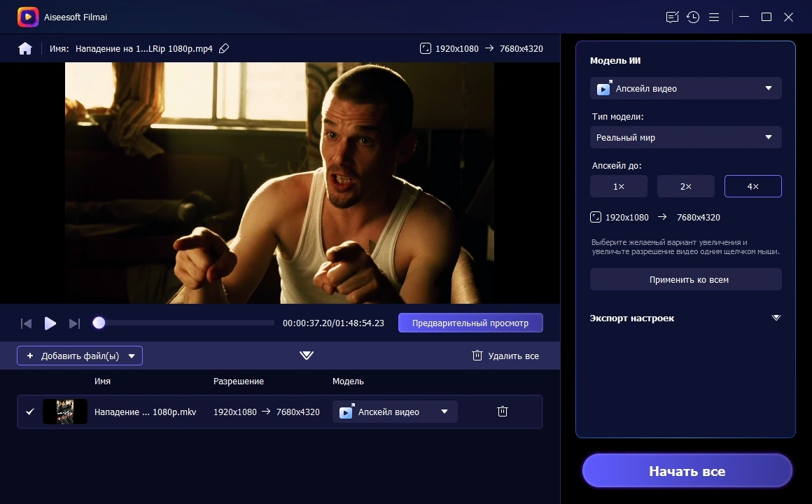Edit the file name with pencil icon
The height and width of the screenshot is (504, 812).
pyautogui.click(x=224, y=49)
